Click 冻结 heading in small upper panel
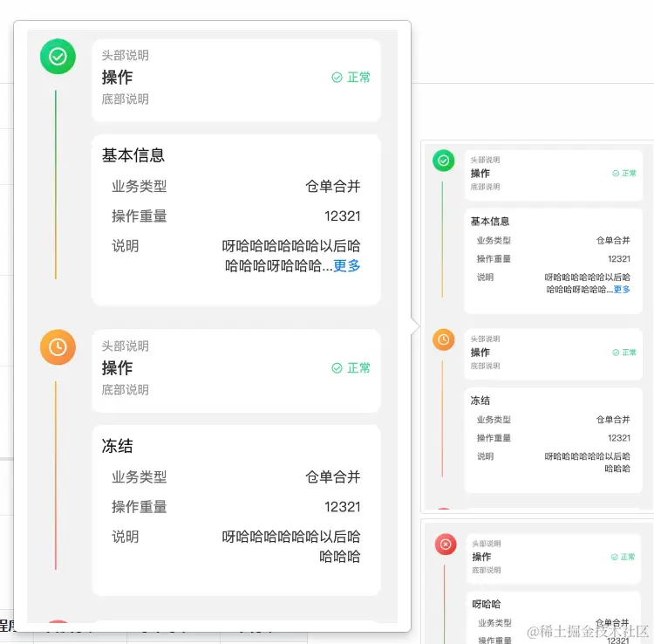The image size is (654, 644). point(480,401)
